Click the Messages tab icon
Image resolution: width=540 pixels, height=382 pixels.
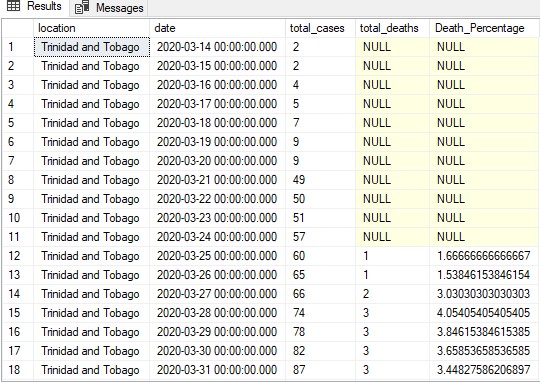pos(82,7)
